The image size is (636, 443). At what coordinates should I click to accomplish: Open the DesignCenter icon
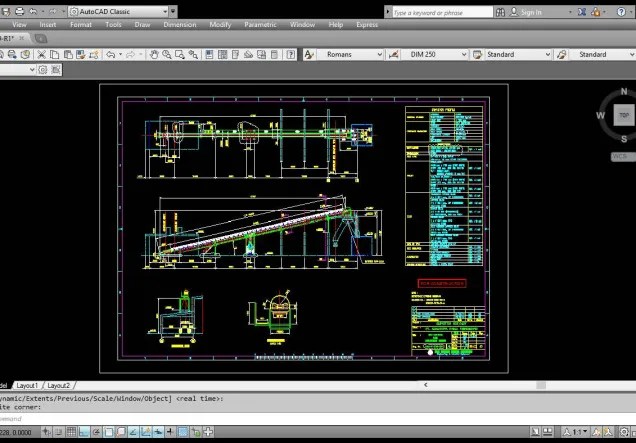click(x=222, y=54)
